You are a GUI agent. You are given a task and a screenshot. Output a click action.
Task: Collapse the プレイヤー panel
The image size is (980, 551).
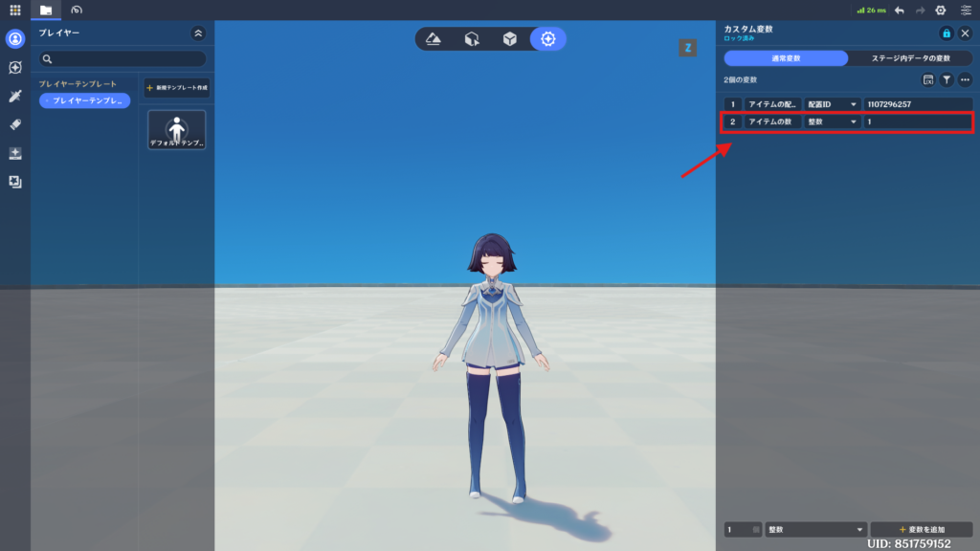click(198, 33)
